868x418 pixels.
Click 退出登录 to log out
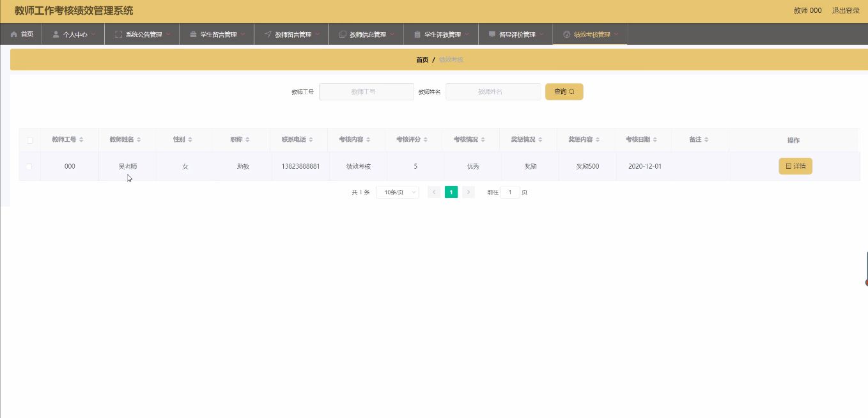(846, 11)
